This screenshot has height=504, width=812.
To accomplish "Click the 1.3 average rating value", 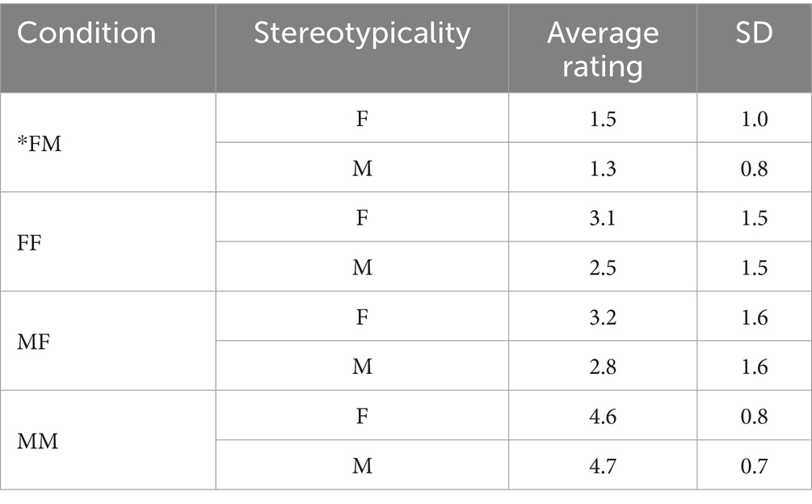I will coord(603,168).
